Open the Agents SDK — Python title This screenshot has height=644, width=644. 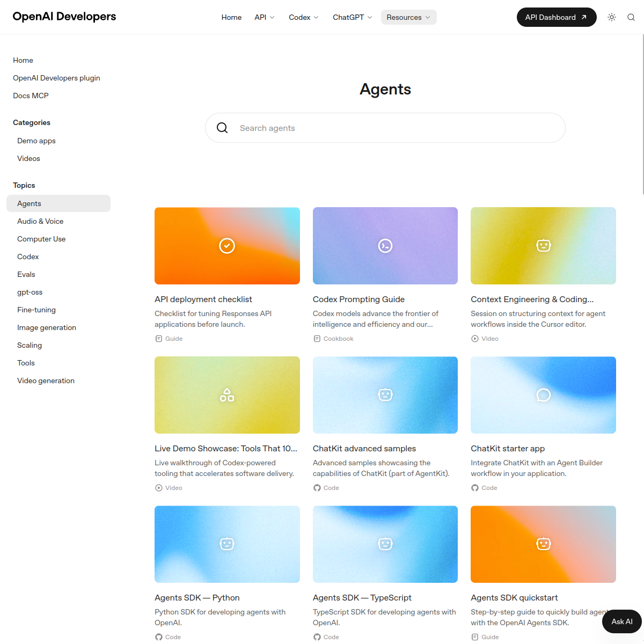[197, 598]
